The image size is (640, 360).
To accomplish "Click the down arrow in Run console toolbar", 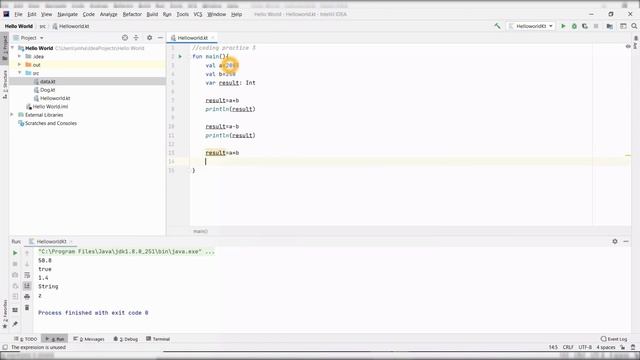I will coord(27,264).
